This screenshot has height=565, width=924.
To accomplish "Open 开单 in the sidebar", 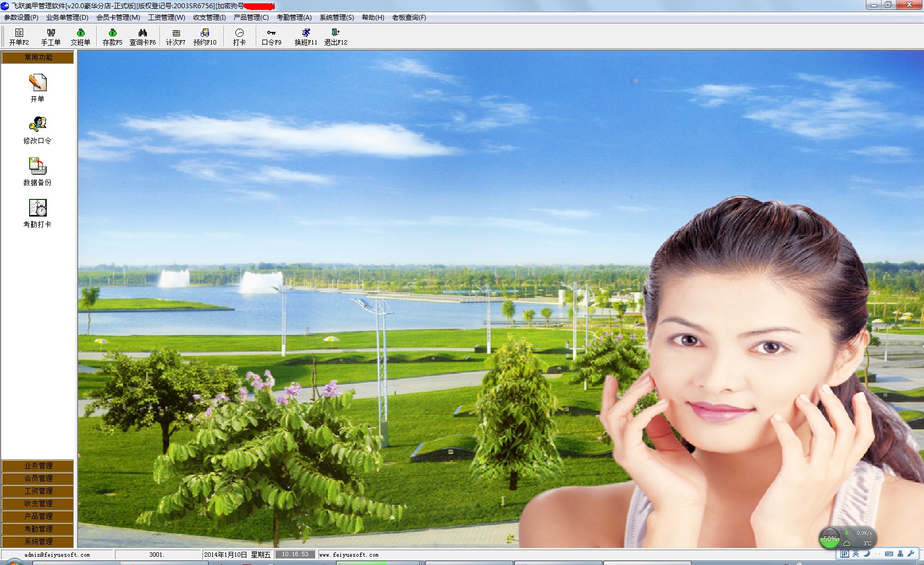I will tap(37, 88).
